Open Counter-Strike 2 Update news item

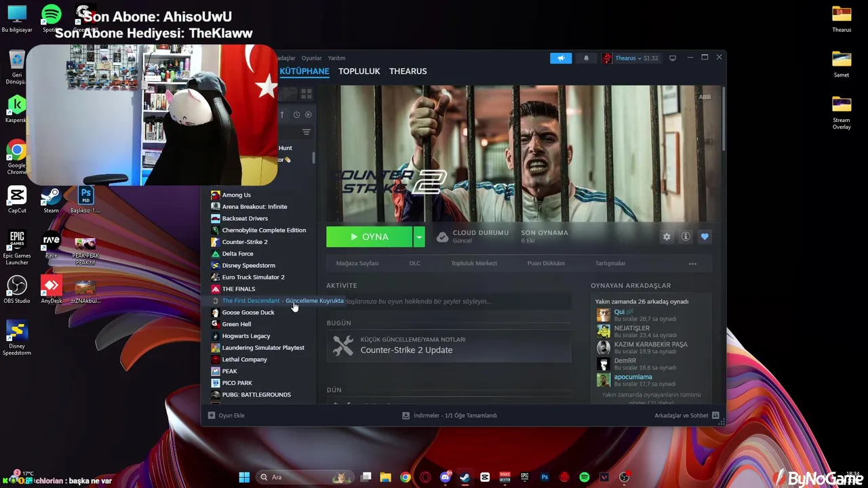coord(448,346)
